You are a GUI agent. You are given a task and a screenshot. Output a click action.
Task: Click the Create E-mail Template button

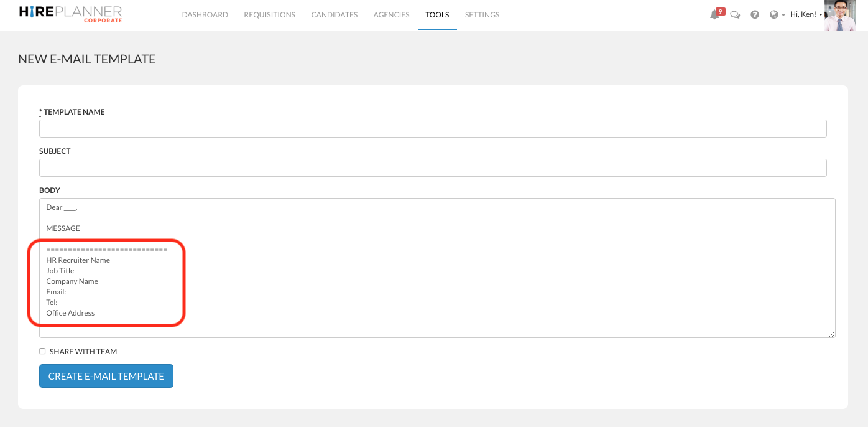point(106,376)
